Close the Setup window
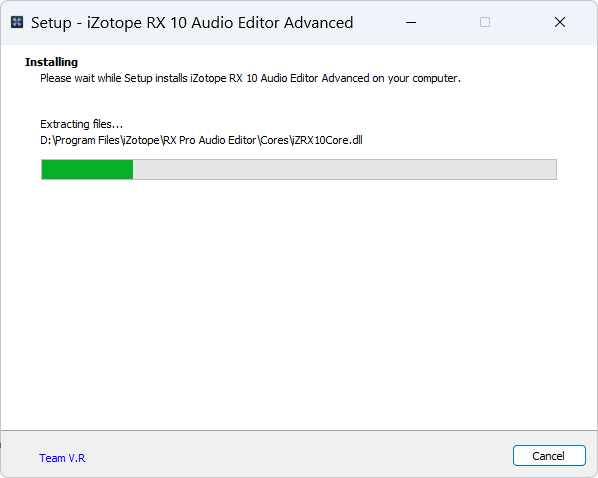This screenshot has height=478, width=598. click(x=559, y=23)
